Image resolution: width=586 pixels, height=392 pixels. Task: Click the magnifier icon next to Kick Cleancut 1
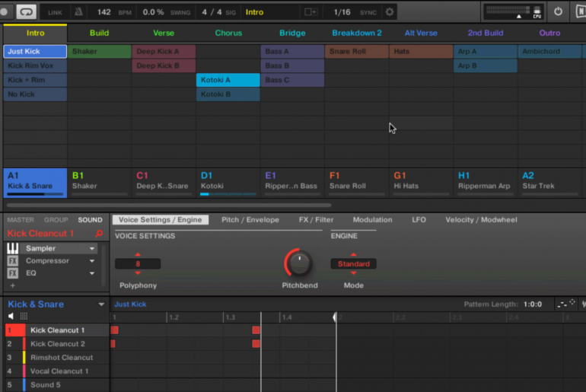click(x=99, y=234)
